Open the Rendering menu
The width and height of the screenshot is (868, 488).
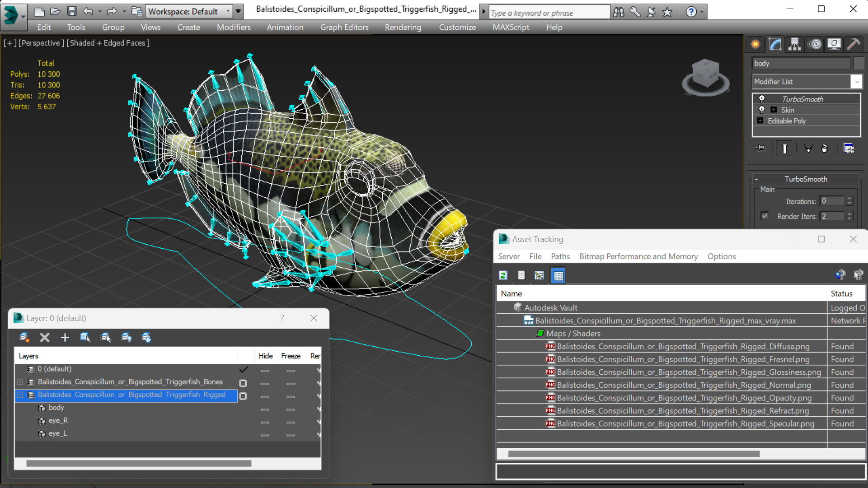tap(403, 27)
